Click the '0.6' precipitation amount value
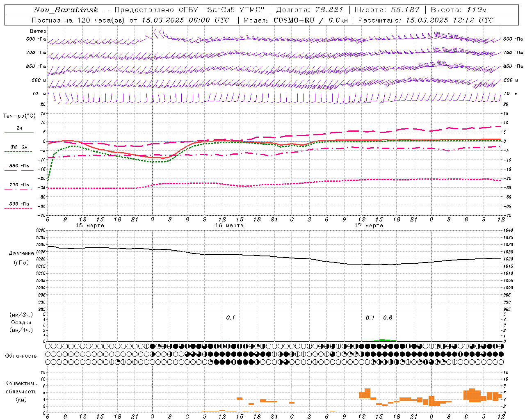This screenshot has width=525, height=420. pyautogui.click(x=388, y=318)
